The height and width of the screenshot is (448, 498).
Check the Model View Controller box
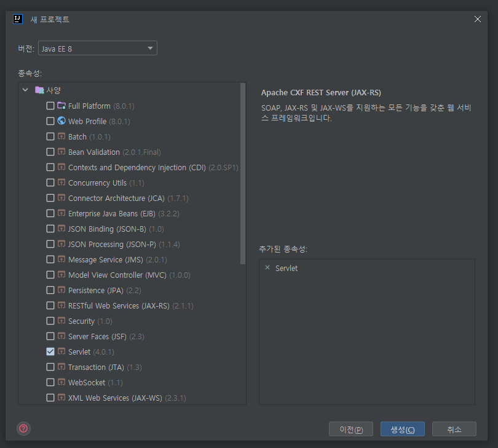pos(50,275)
